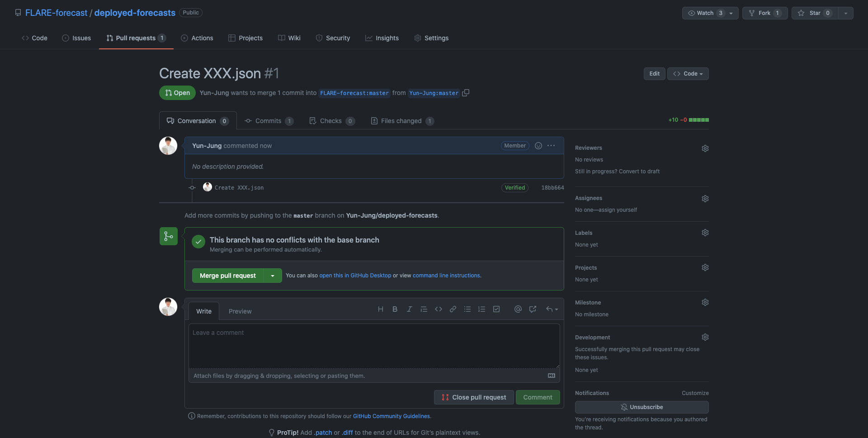This screenshot has width=868, height=438.
Task: Reference an issue or pull request icon
Action: (533, 309)
